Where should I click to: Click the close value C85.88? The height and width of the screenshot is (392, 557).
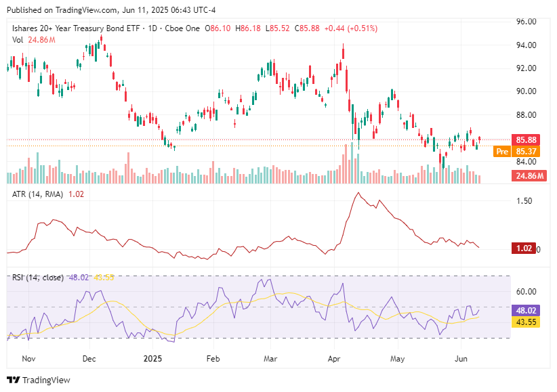(307, 28)
